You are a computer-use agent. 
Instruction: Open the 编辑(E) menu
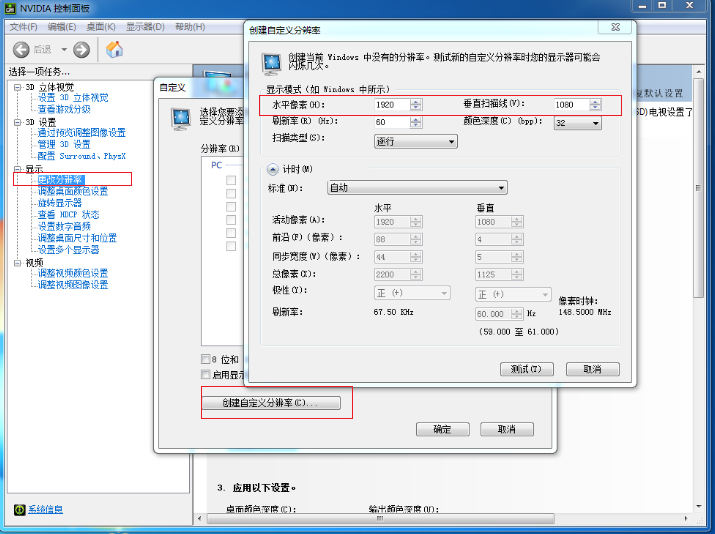[62, 27]
